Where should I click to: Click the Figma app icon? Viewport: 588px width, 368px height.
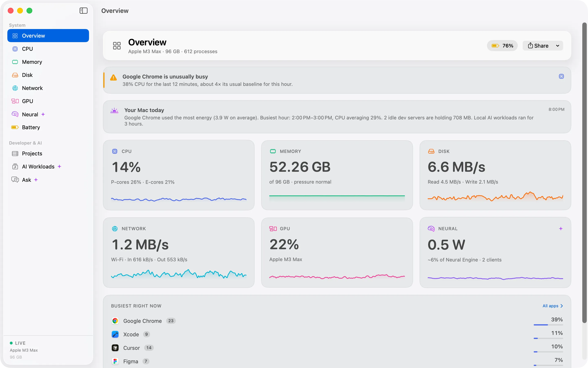click(115, 361)
